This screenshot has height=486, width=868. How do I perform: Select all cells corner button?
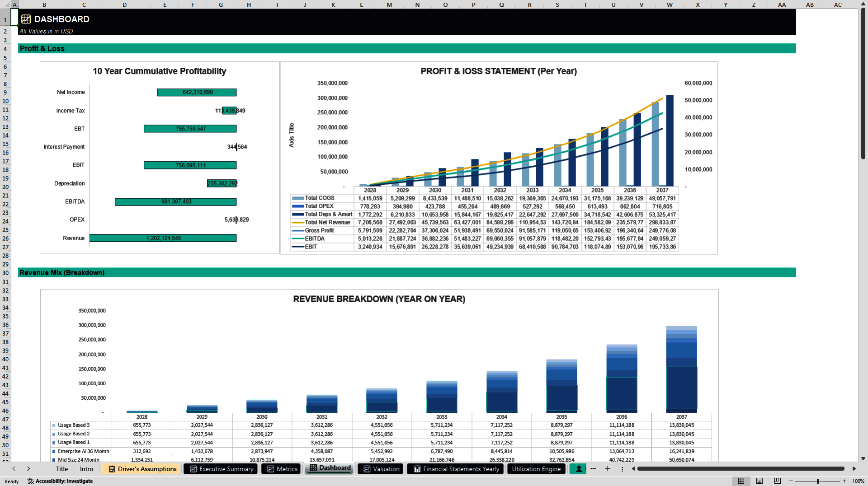tap(5, 5)
